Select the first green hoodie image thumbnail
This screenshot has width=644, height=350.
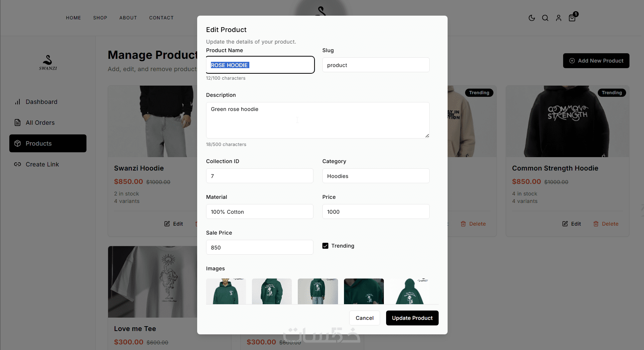click(x=226, y=291)
